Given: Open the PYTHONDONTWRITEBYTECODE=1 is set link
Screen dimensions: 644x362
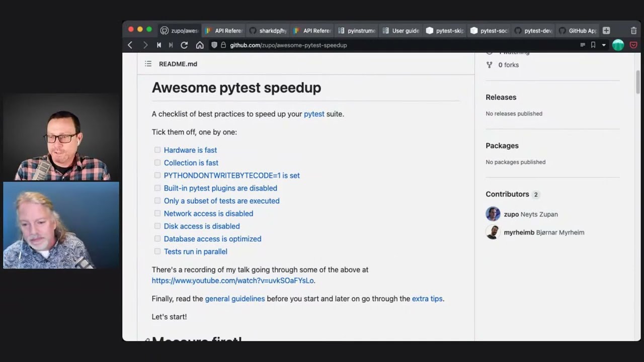Looking at the screenshot, I should (232, 175).
